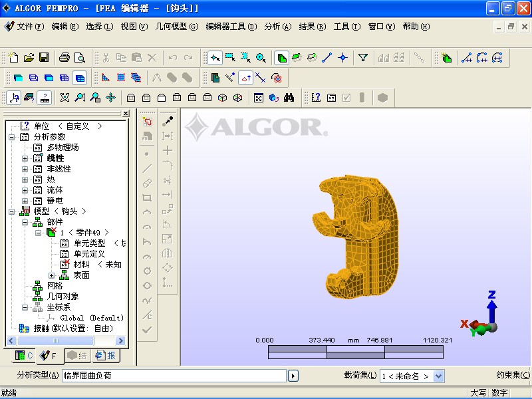Select the circle selection shape tool

tap(261, 57)
